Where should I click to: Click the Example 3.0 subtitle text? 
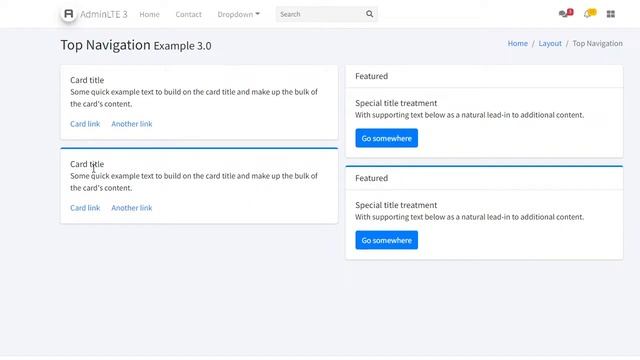pyautogui.click(x=182, y=46)
